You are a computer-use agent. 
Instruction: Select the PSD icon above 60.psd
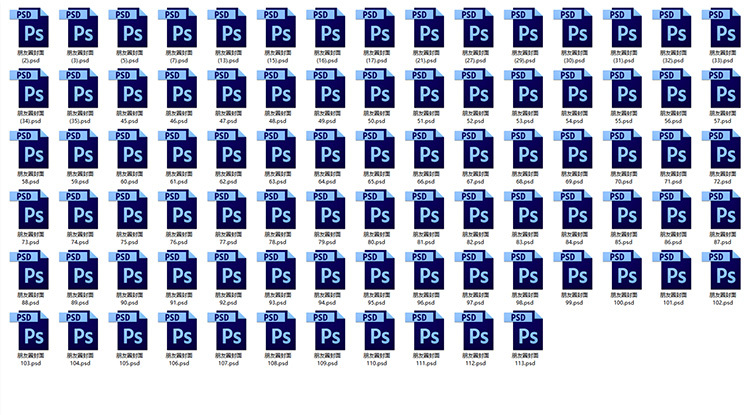(x=128, y=149)
